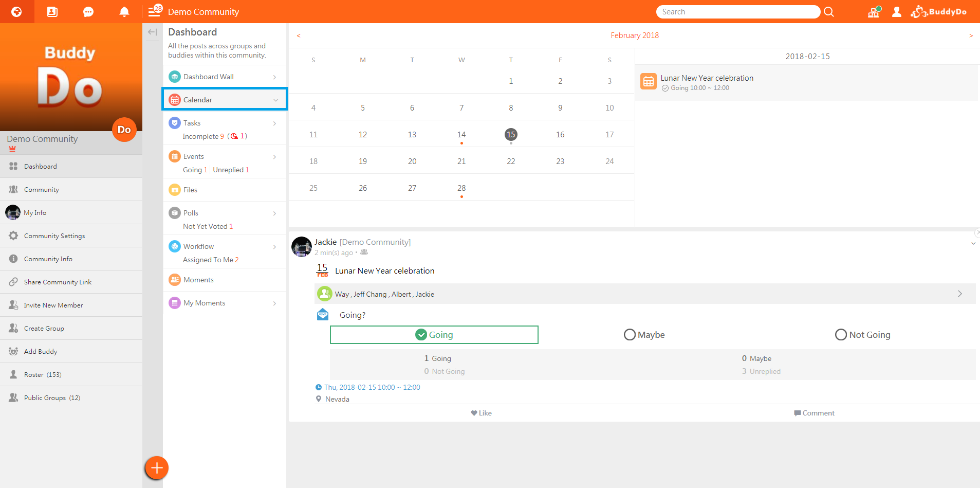Screen dimensions: 980x488
Task: Open the globe home icon in top bar
Action: [x=16, y=11]
